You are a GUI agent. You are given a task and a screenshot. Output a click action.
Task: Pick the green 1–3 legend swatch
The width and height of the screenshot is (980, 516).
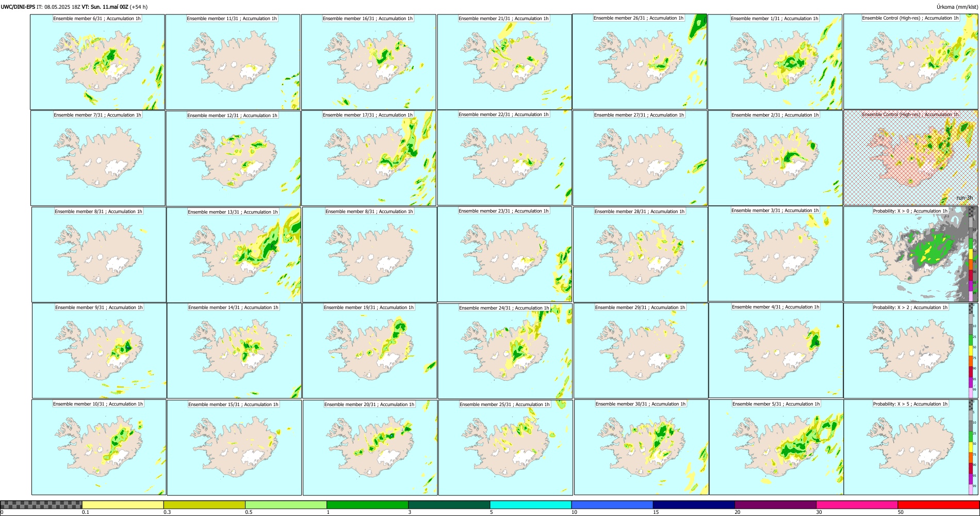367,505
